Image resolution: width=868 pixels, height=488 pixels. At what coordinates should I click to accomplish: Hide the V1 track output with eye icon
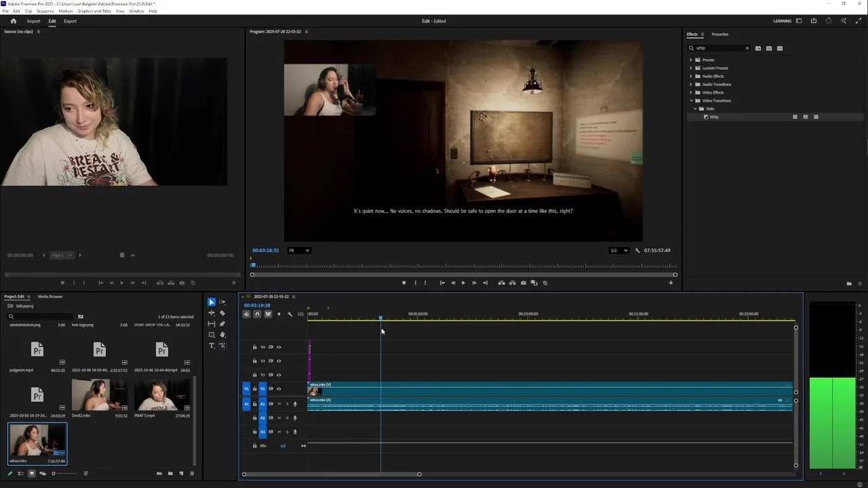coord(279,389)
